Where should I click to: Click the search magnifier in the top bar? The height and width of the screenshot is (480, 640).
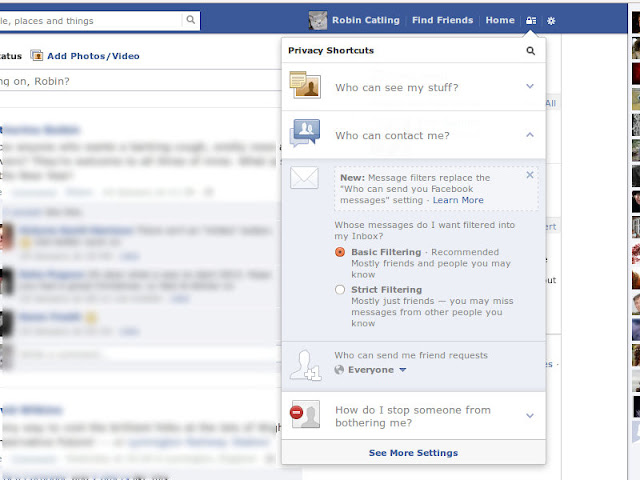click(191, 20)
